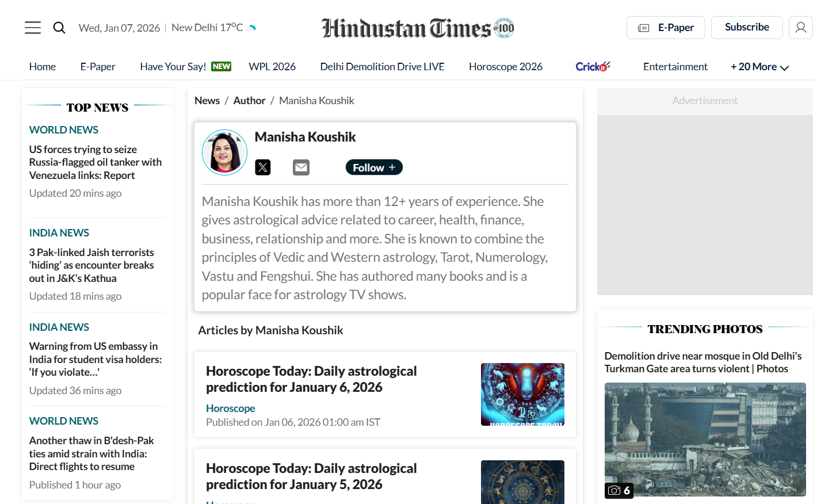
Task: Click the email icon on author profile
Action: 301,167
